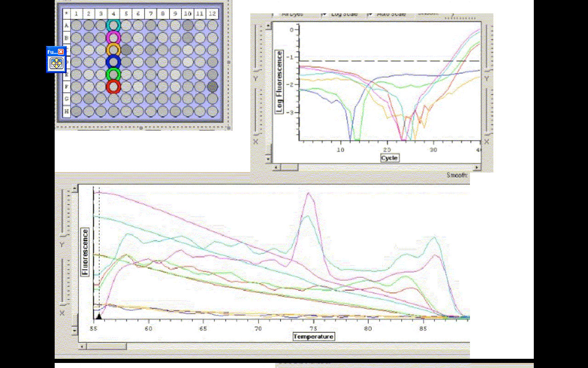Close the floating Fu... toolbar
588x368 pixels.
click(x=61, y=52)
